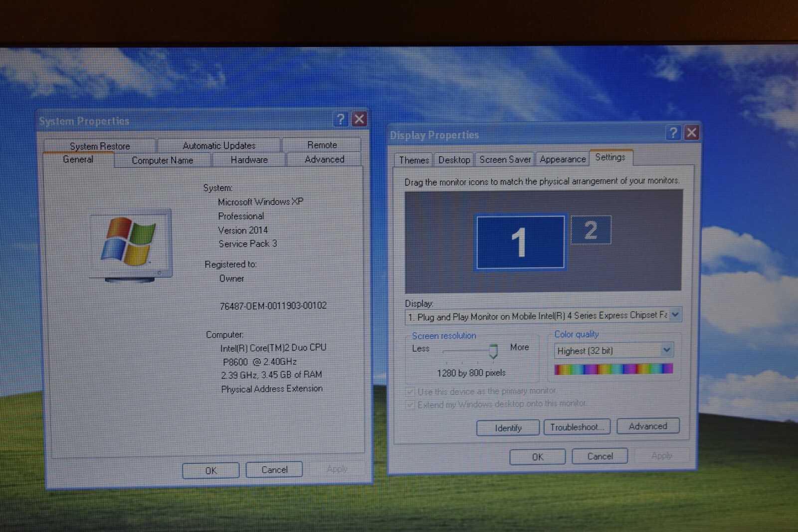
Task: Open the Automatic Updates tab
Action: [219, 145]
